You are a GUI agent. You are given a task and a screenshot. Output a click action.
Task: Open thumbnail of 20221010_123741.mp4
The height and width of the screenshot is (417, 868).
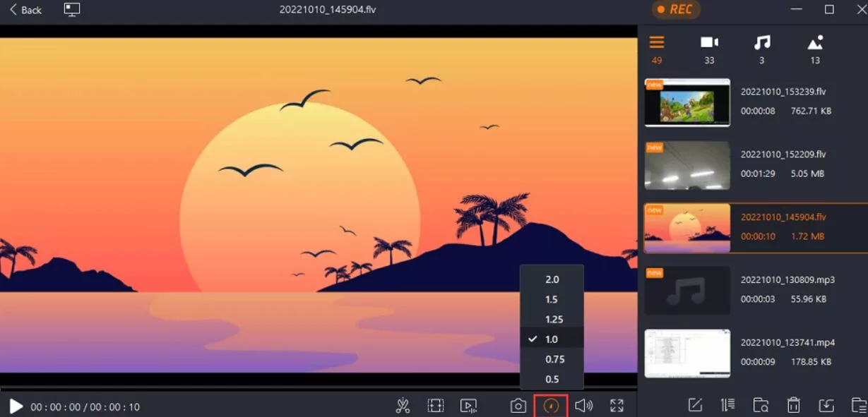[x=687, y=353]
